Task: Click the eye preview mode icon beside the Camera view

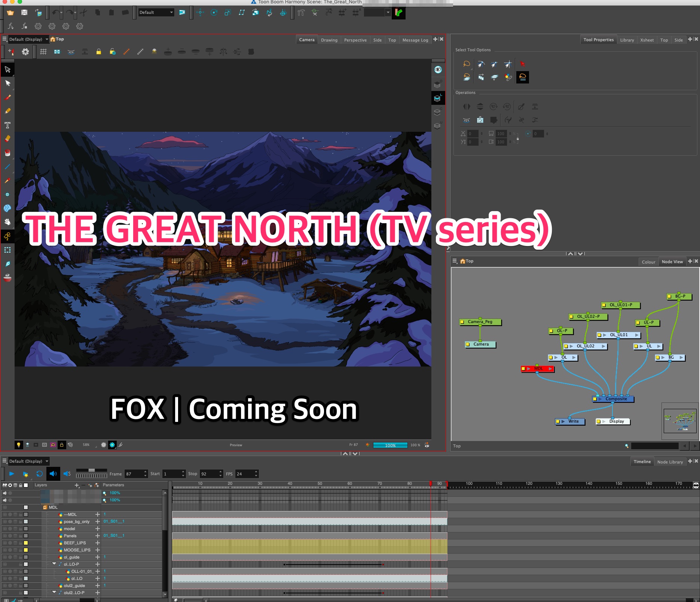Action: [x=438, y=70]
